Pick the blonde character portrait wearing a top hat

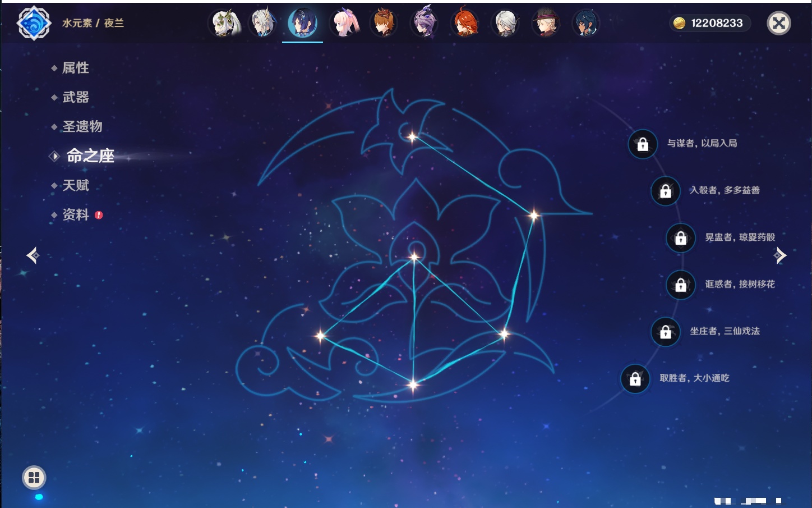(546, 23)
